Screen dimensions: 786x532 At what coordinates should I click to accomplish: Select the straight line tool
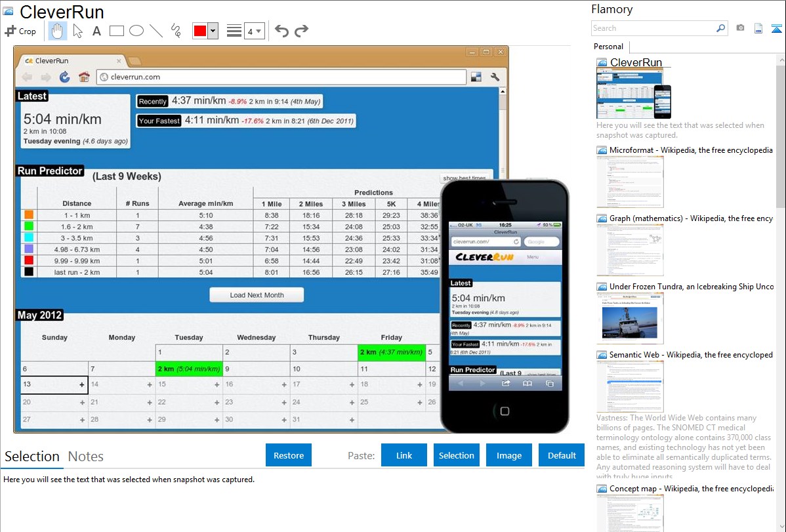(155, 31)
